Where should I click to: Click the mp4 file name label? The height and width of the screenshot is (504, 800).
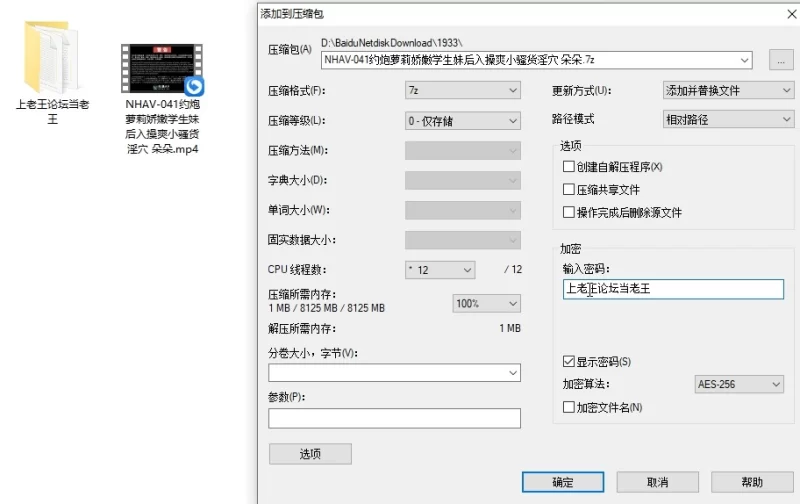[162, 127]
